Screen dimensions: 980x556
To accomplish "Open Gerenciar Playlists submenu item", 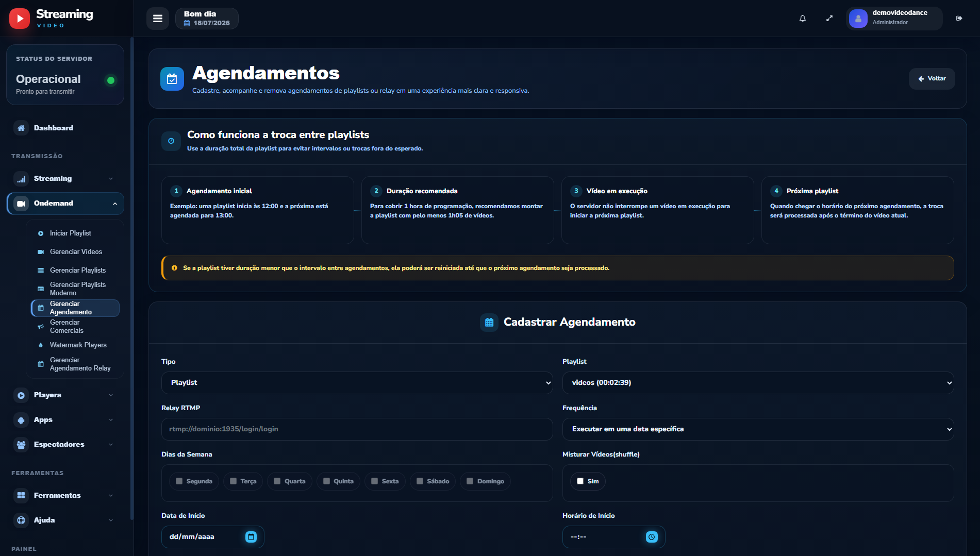I will [75, 271].
